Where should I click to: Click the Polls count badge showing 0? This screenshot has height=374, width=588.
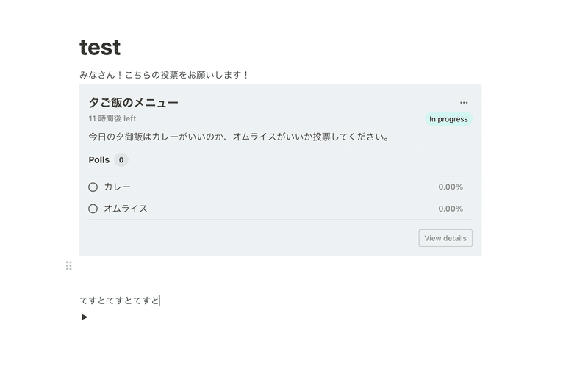tap(121, 160)
